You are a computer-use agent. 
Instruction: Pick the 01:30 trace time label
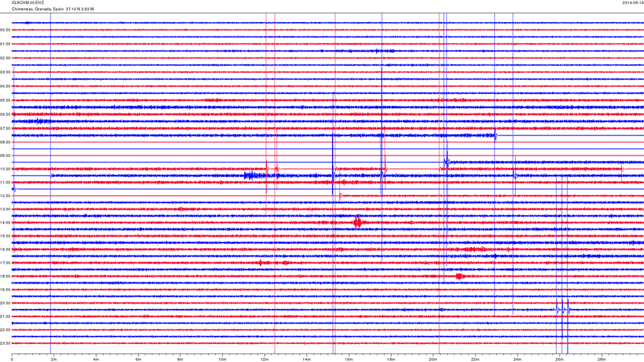[x=5, y=44]
